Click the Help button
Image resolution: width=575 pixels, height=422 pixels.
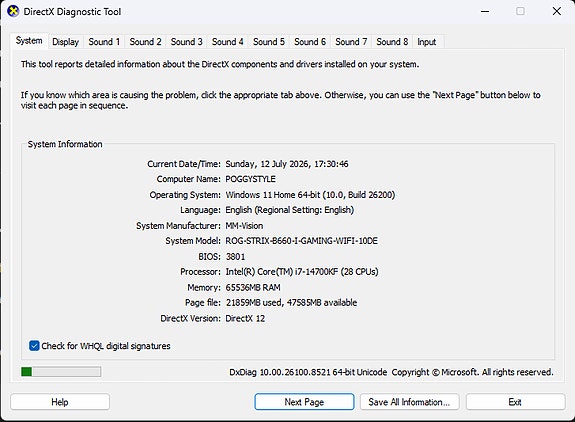60,402
